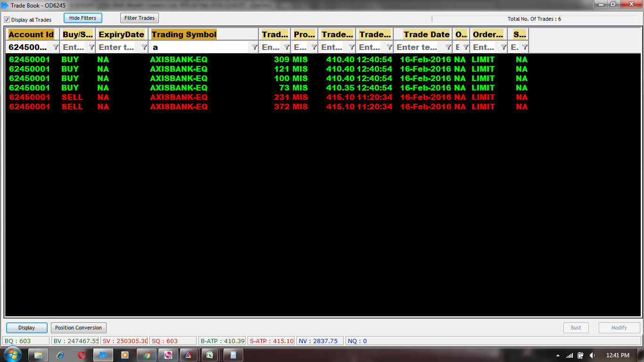The height and width of the screenshot is (362, 644).
Task: Launch Internet Explorer from the taskbar
Action: pyautogui.click(x=60, y=355)
